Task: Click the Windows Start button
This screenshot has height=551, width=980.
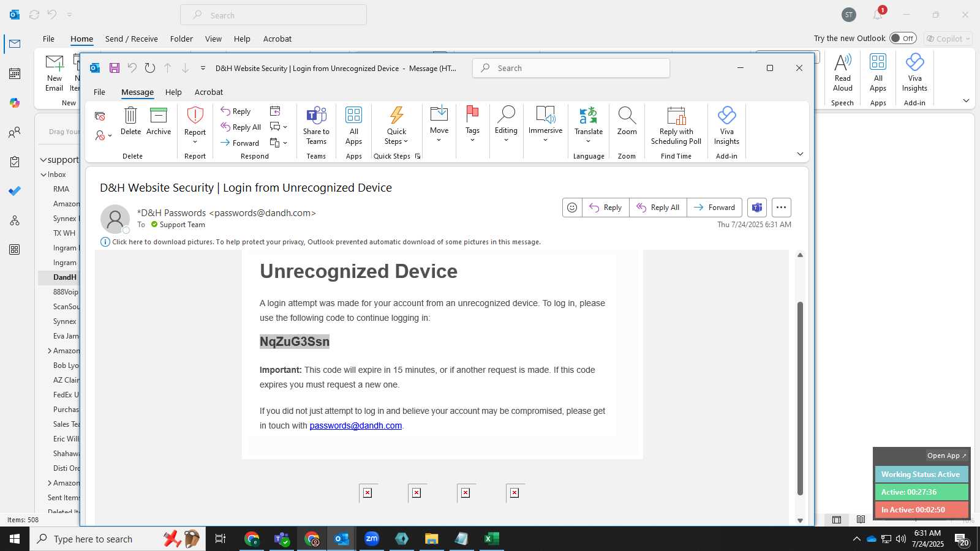Action: (15, 539)
